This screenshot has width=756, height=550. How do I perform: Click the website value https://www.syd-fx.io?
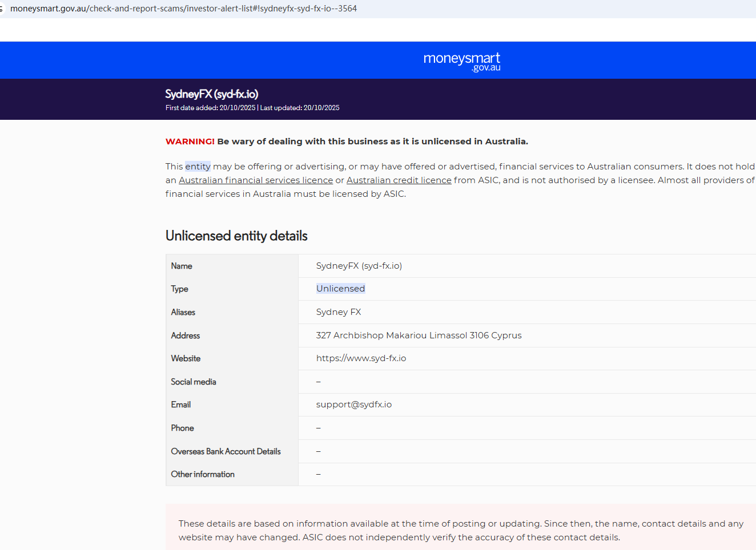click(x=361, y=358)
